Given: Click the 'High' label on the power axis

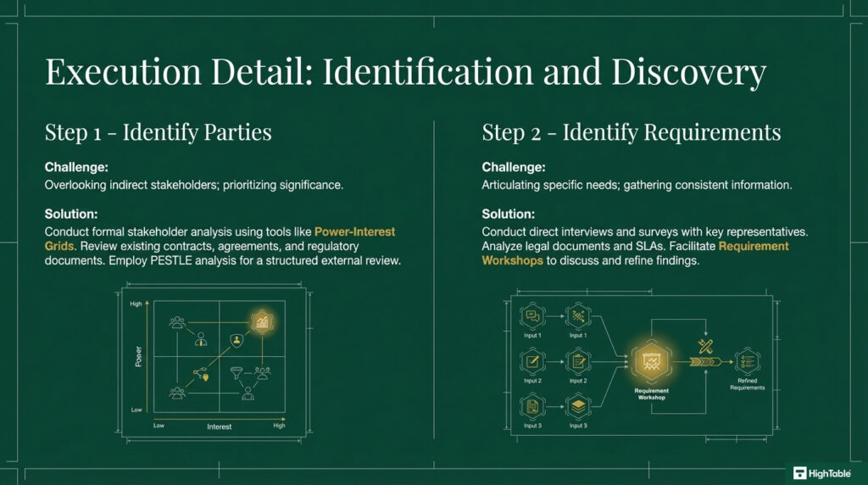Looking at the screenshot, I should tap(136, 304).
